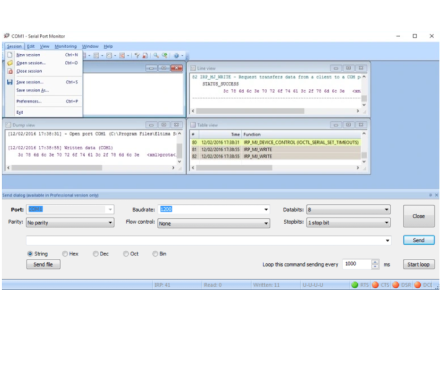Minimize the Line view child window
Screen dimensions: 440x375
coord(336,68)
